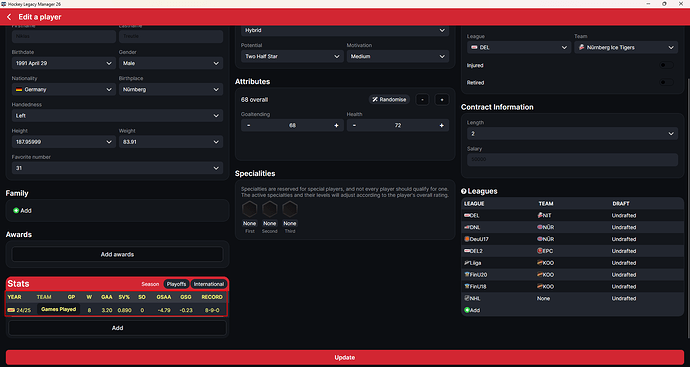Click the FinU20 league icon
Image resolution: width=690 pixels, height=367 pixels.
point(467,275)
